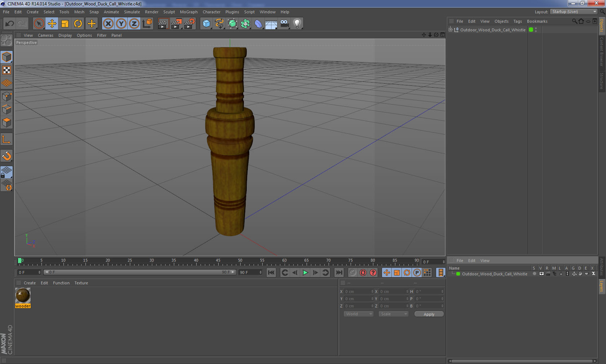Image resolution: width=606 pixels, height=364 pixels.
Task: Open the Structure side tab
Action: pos(602,81)
